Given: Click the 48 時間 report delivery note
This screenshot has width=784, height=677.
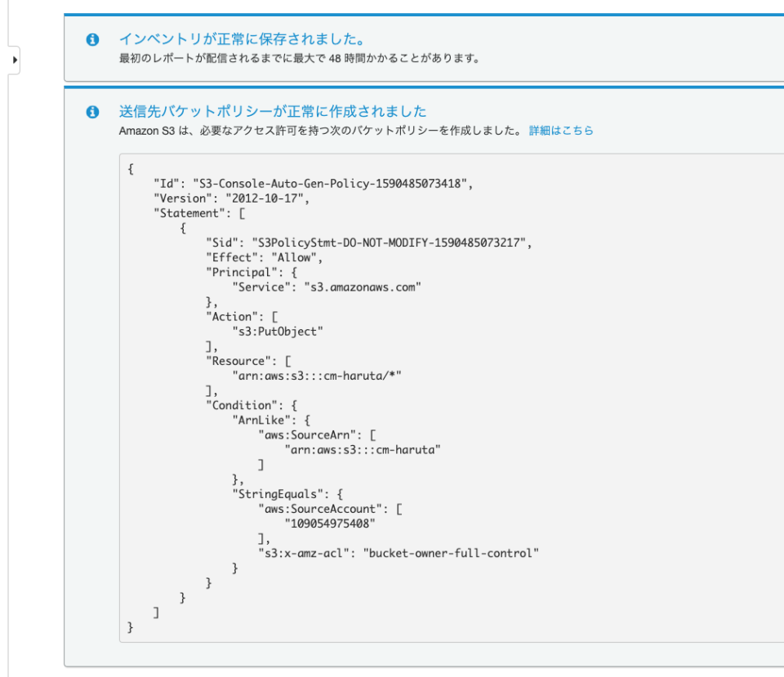Looking at the screenshot, I should pos(300,59).
